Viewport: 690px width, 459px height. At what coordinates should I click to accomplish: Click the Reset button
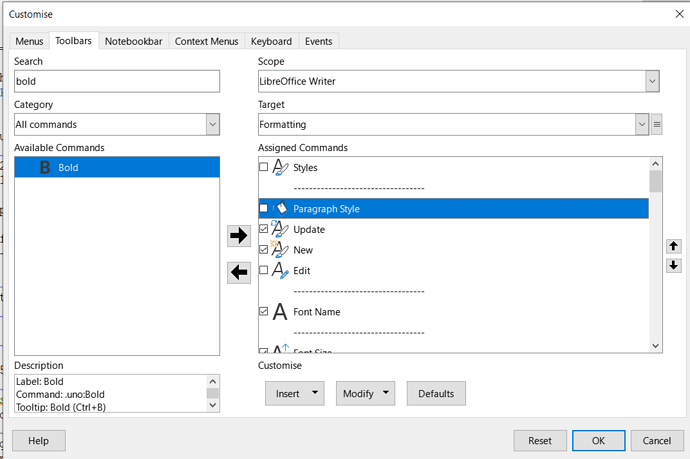(x=540, y=441)
